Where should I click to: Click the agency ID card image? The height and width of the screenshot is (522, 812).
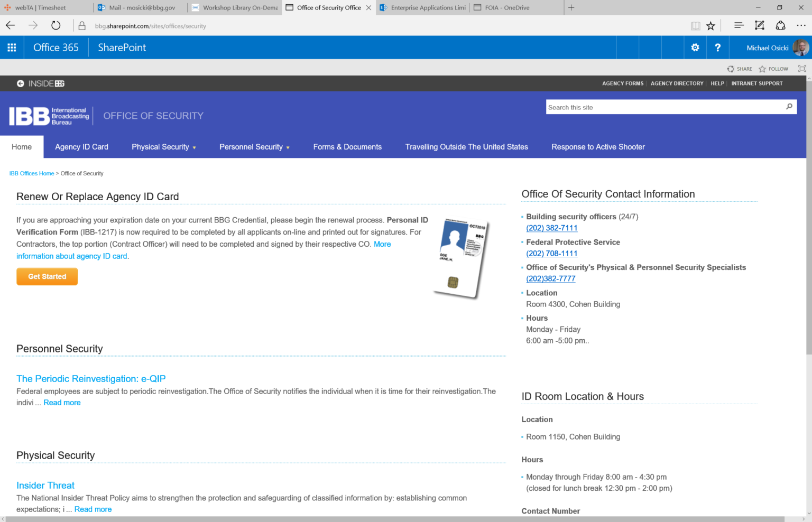tap(462, 259)
